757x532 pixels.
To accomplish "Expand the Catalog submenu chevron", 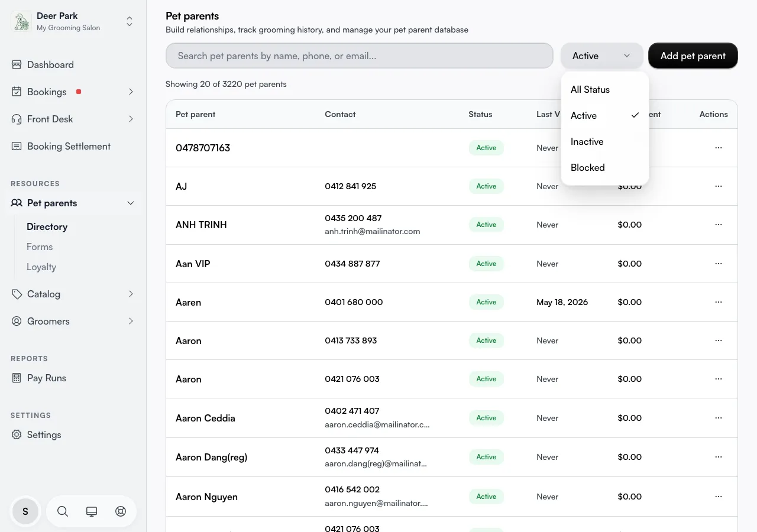I will pyautogui.click(x=131, y=294).
